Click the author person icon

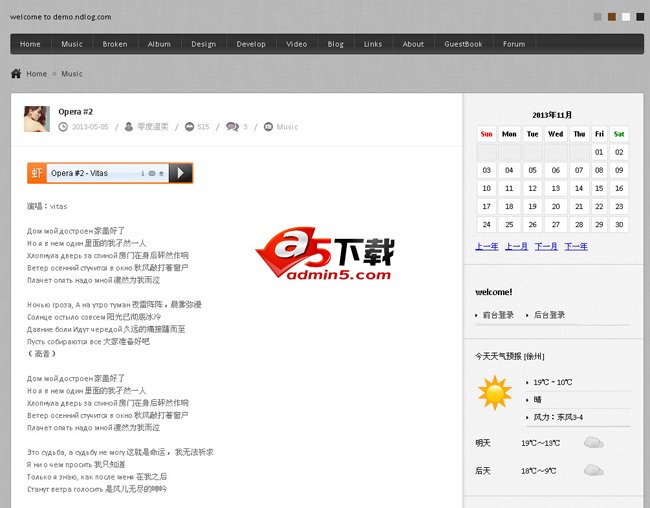(x=129, y=127)
